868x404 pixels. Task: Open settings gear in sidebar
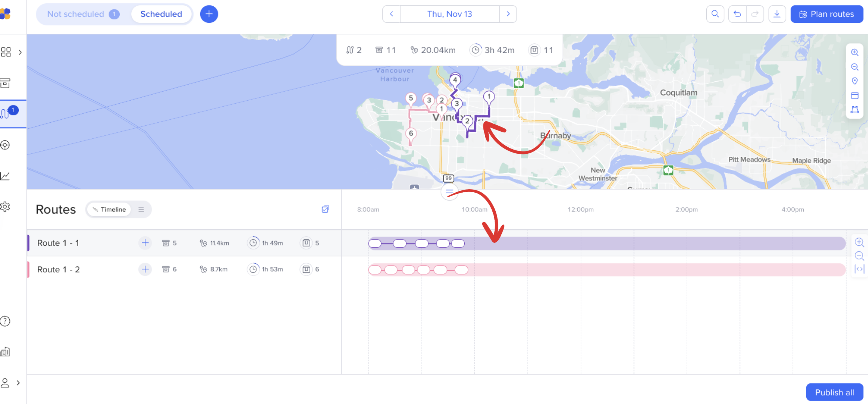[5, 206]
